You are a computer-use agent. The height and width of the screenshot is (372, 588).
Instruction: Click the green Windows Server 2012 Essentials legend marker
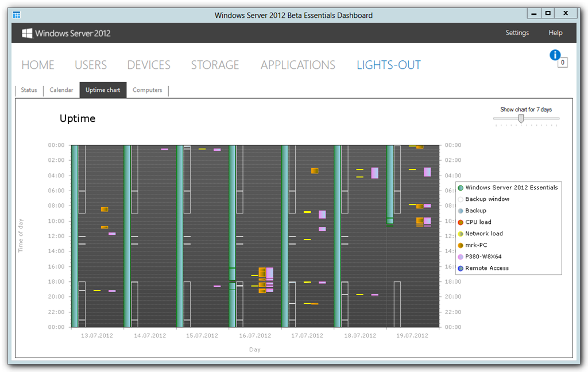[x=461, y=188]
